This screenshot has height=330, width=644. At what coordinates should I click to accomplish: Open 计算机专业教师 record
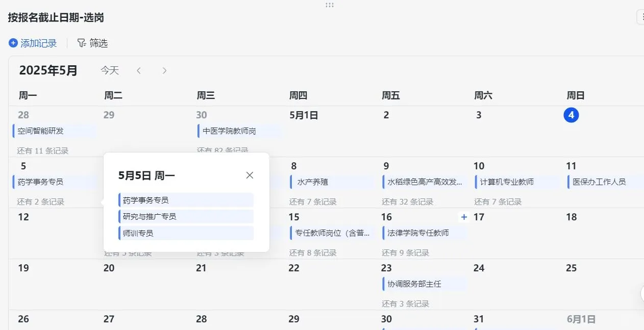517,182
